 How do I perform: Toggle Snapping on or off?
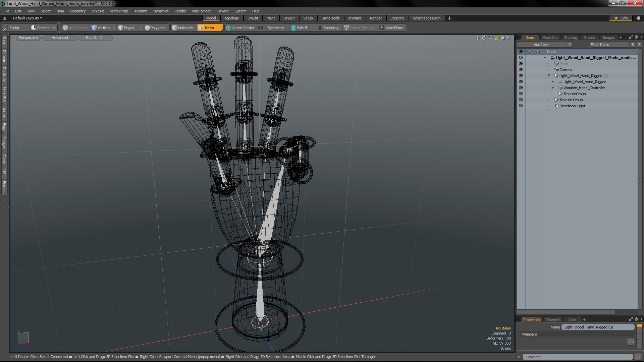pyautogui.click(x=328, y=28)
